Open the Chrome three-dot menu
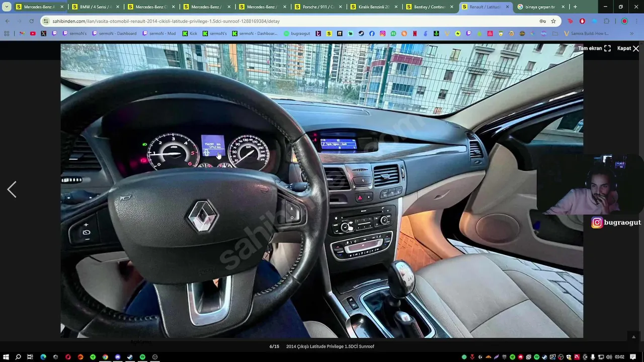644x362 pixels. pyautogui.click(x=636, y=21)
